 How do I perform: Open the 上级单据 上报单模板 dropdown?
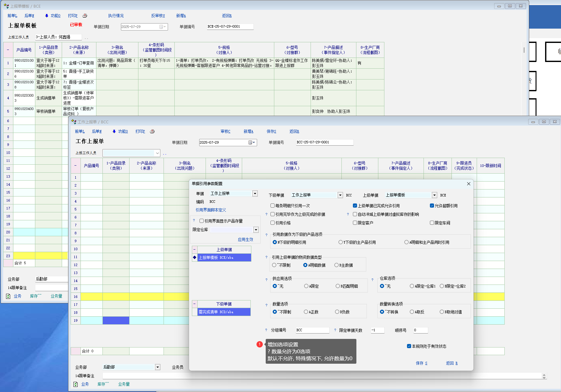point(434,195)
